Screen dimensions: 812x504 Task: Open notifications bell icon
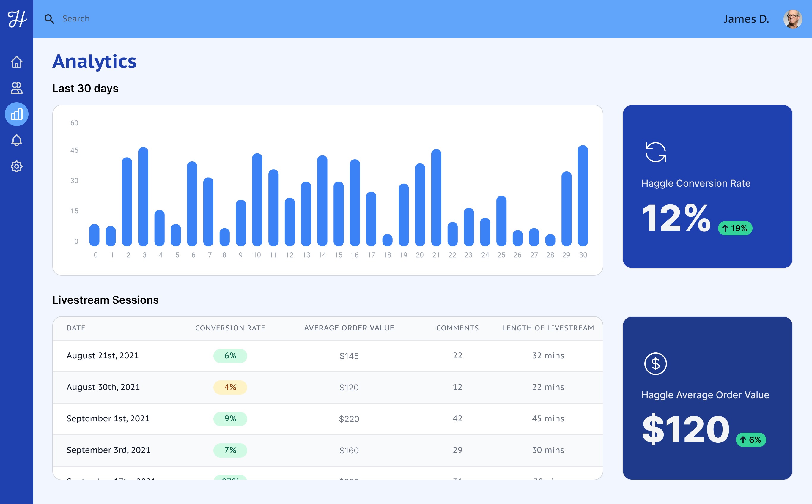tap(17, 140)
